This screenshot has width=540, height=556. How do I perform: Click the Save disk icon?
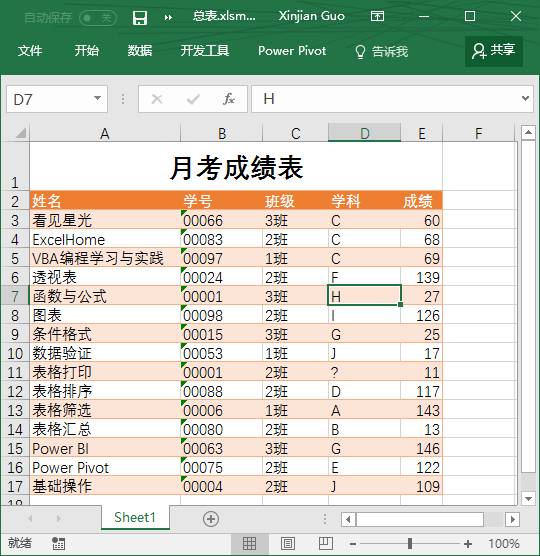(140, 17)
